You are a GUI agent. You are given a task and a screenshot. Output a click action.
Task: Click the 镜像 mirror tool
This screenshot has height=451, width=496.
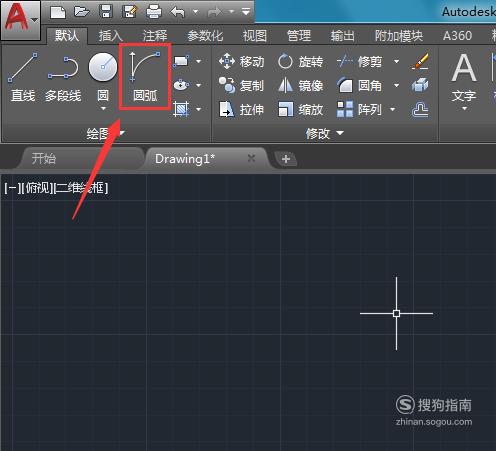click(301, 85)
